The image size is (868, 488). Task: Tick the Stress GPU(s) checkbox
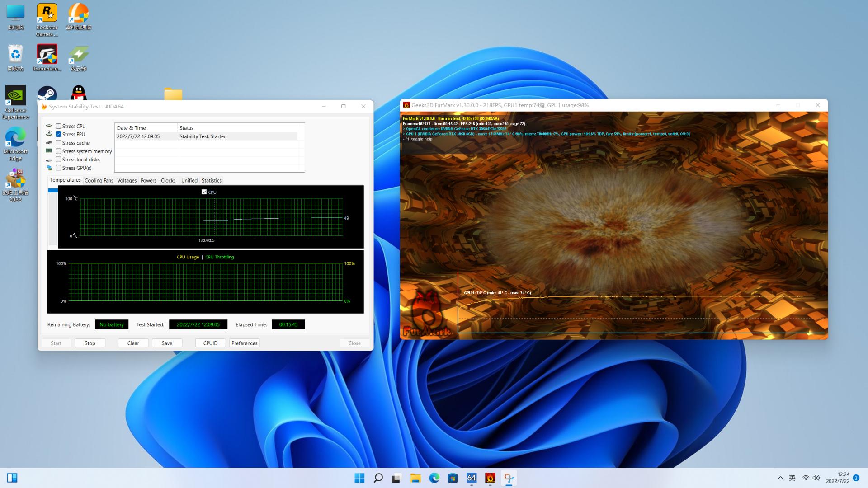pyautogui.click(x=58, y=168)
